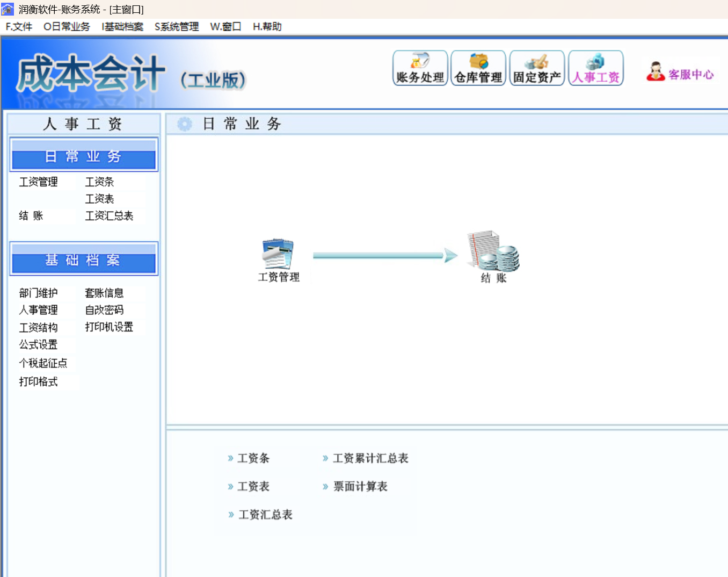Open the W.窗口 menu

click(x=225, y=27)
